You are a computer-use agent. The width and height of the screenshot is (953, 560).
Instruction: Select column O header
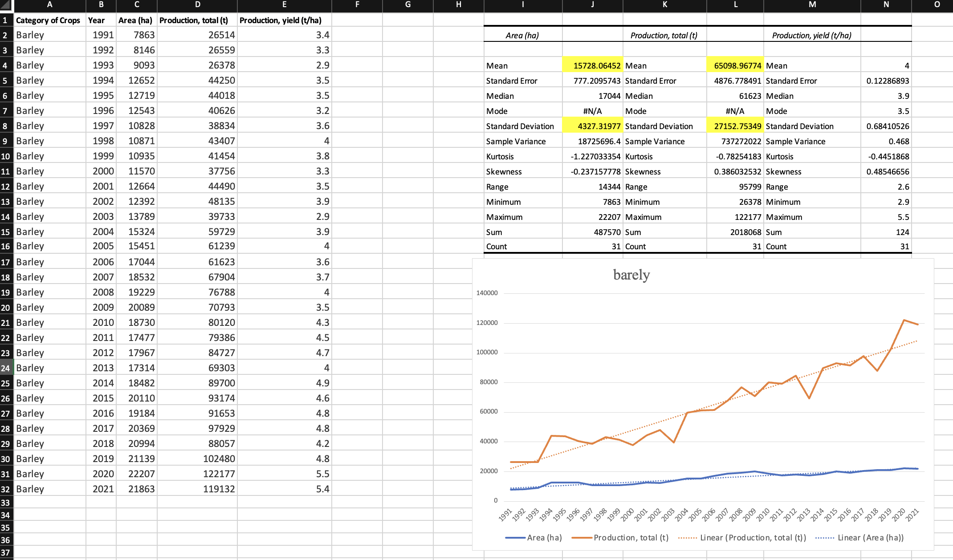[937, 5]
